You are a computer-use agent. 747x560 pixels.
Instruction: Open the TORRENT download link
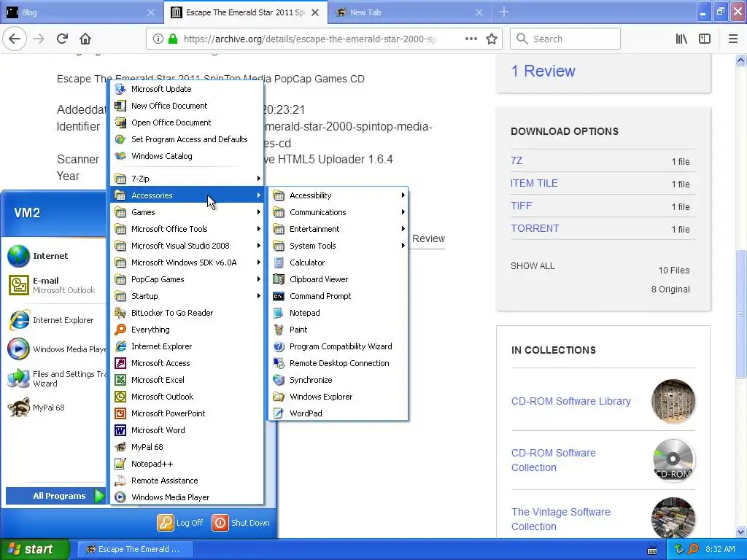(x=535, y=228)
